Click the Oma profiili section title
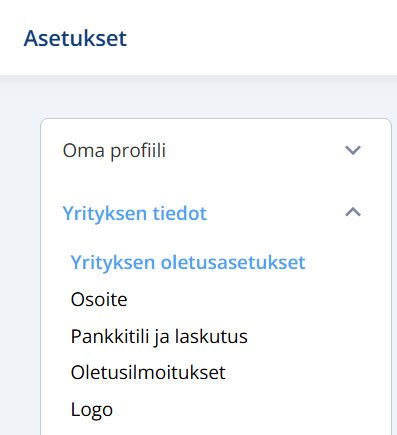 (x=114, y=151)
